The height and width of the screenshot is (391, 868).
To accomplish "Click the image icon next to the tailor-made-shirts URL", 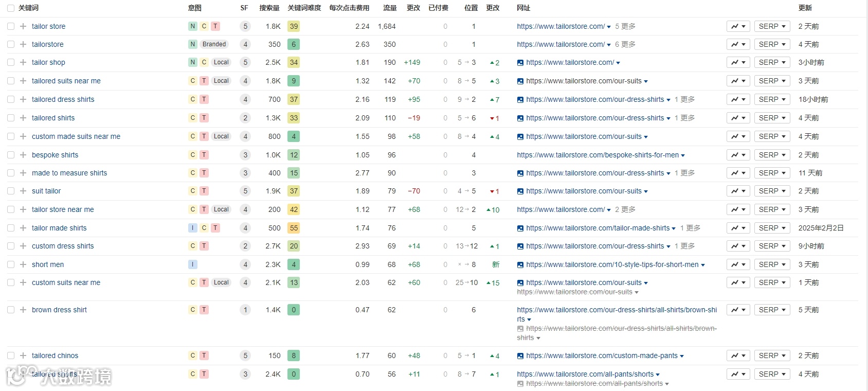I will pos(520,228).
